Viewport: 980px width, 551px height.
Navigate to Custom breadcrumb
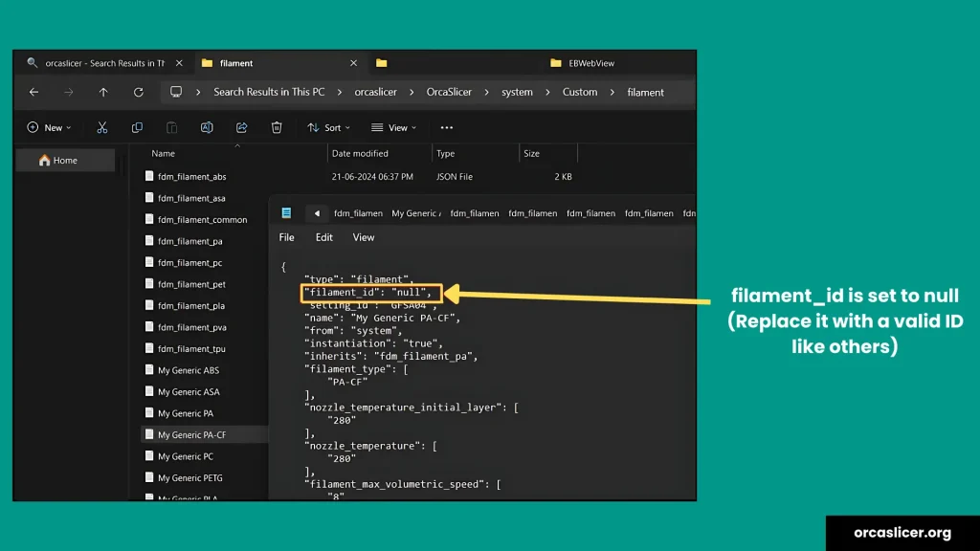(x=579, y=92)
